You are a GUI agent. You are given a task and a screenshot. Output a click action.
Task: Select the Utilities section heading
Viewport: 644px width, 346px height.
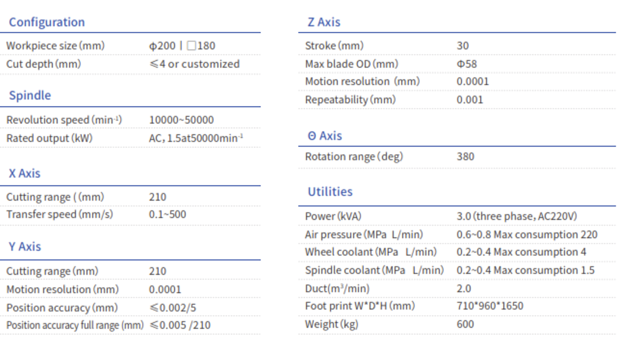pyautogui.click(x=330, y=192)
